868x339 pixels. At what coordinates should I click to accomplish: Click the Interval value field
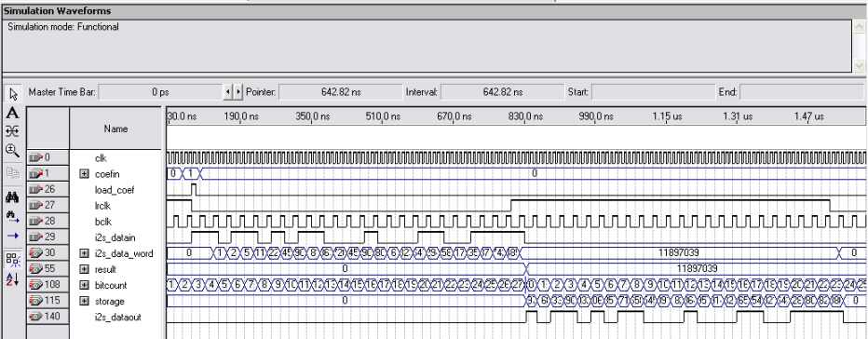click(502, 91)
